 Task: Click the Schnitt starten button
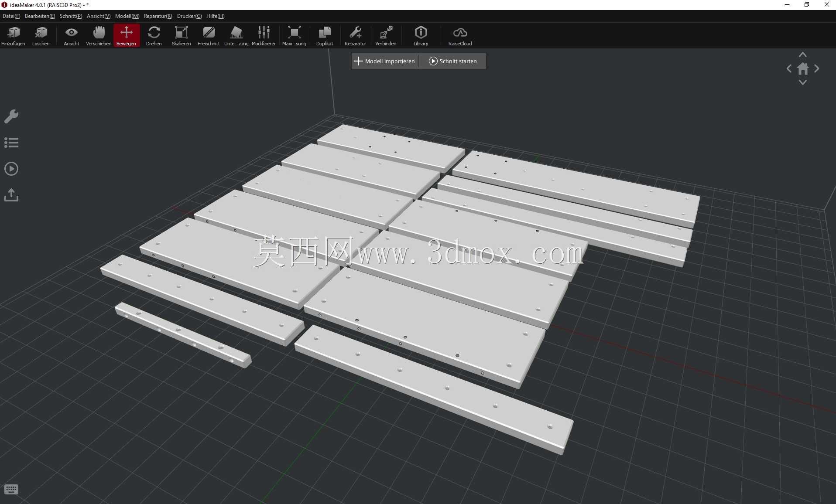pos(453,61)
